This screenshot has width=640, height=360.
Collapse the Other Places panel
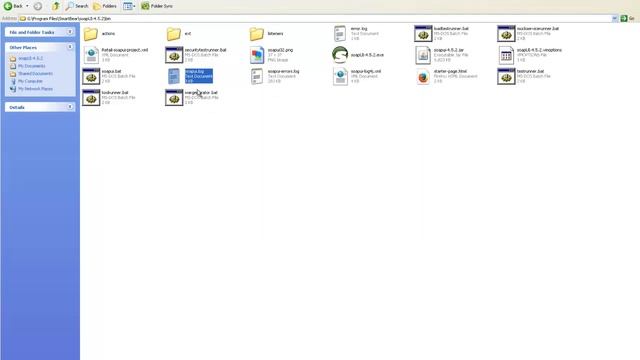point(70,47)
